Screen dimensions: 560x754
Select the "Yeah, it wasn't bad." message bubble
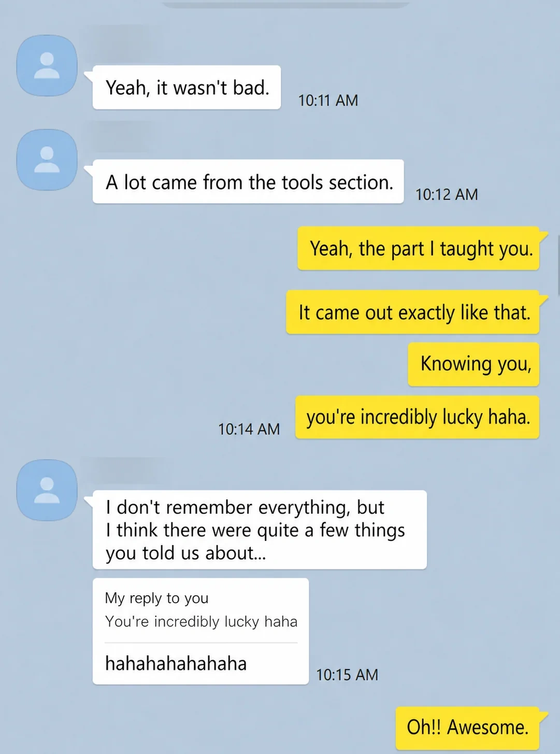(186, 88)
